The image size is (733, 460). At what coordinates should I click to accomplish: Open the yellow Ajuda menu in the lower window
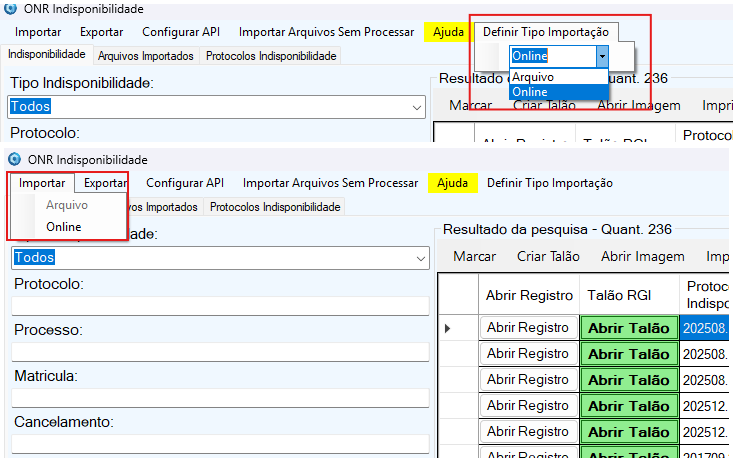452,183
